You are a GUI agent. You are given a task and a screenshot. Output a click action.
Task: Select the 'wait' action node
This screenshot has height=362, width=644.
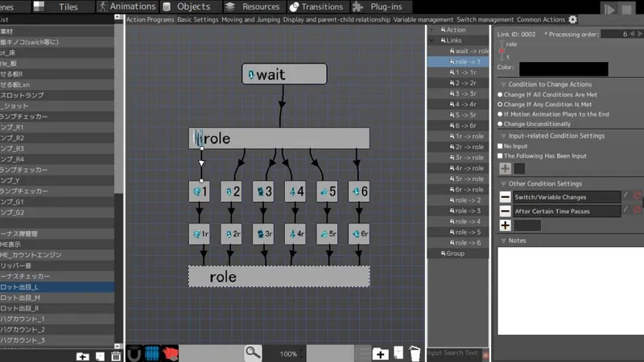tap(284, 75)
